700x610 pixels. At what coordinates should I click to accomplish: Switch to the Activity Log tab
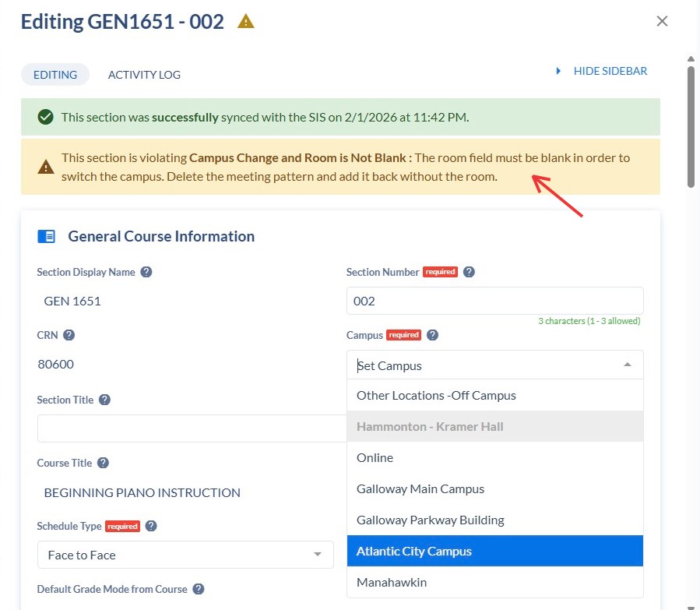coord(144,75)
